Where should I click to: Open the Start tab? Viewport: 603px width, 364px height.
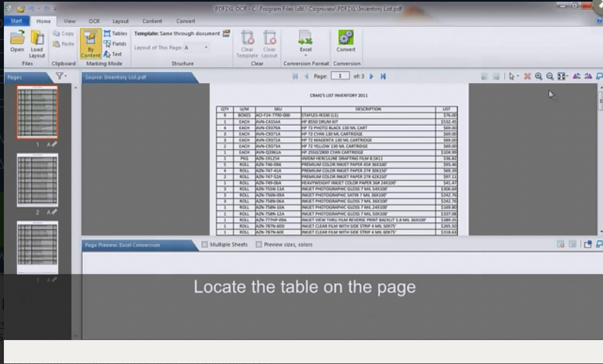coord(16,21)
